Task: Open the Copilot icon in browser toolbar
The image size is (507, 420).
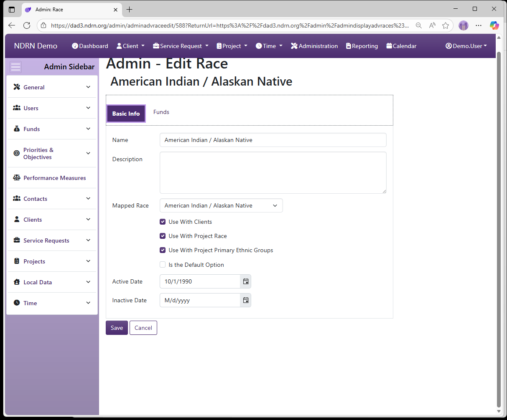Action: click(x=494, y=25)
